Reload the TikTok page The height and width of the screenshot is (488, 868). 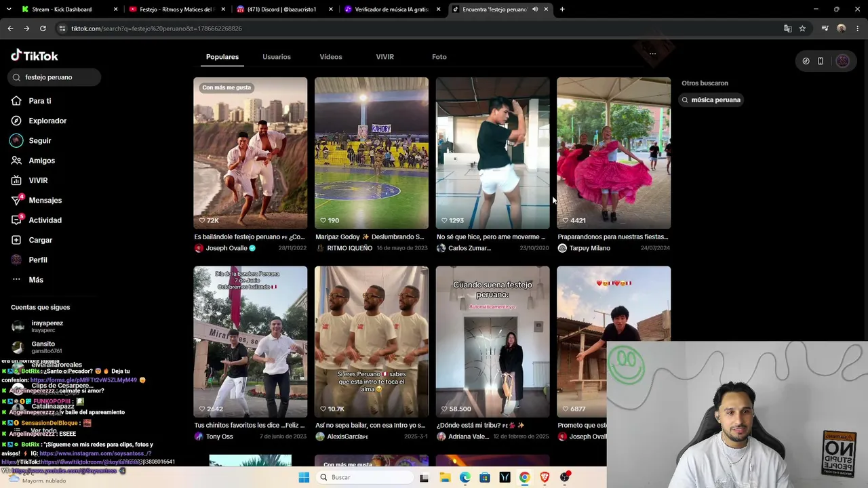pyautogui.click(x=43, y=28)
